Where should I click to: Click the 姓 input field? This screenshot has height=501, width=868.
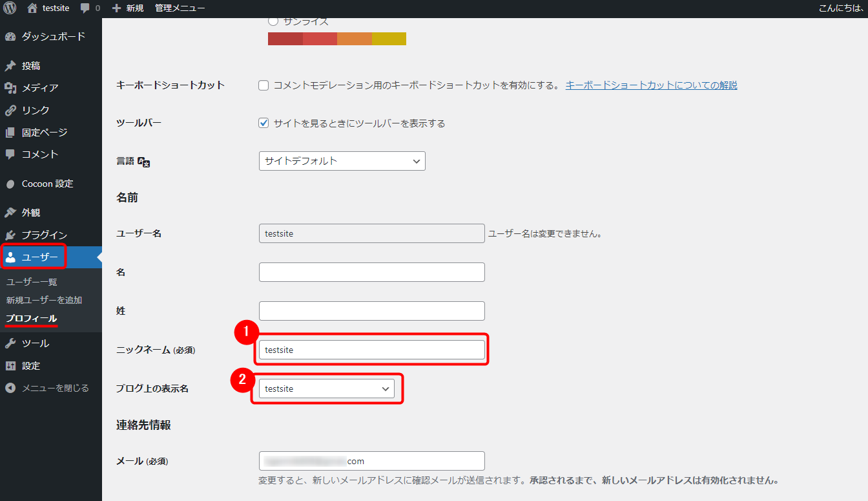[x=371, y=311]
